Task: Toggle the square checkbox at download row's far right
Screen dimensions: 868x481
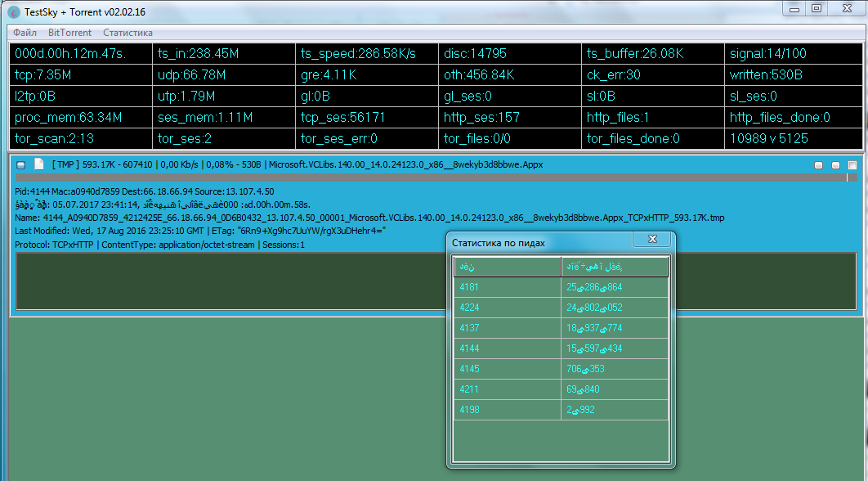Action: pos(852,165)
